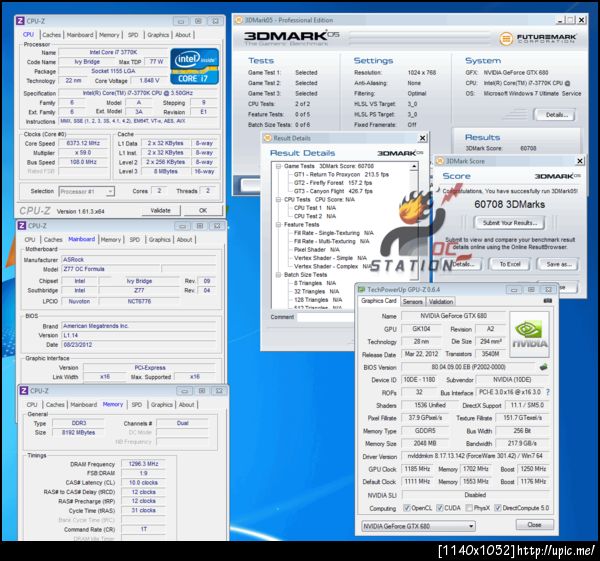The image size is (600, 561).
Task: Click the System Details button in 3DMark05
Action: click(x=554, y=115)
